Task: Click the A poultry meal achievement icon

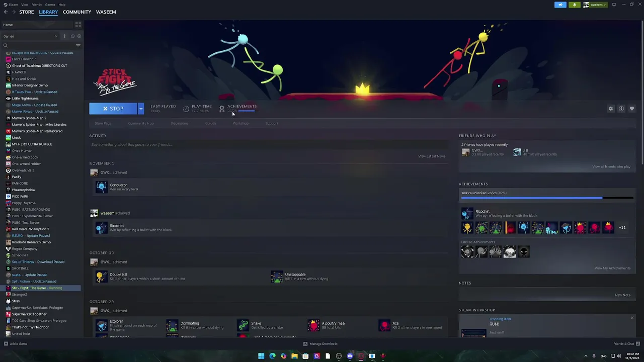Action: click(x=313, y=325)
